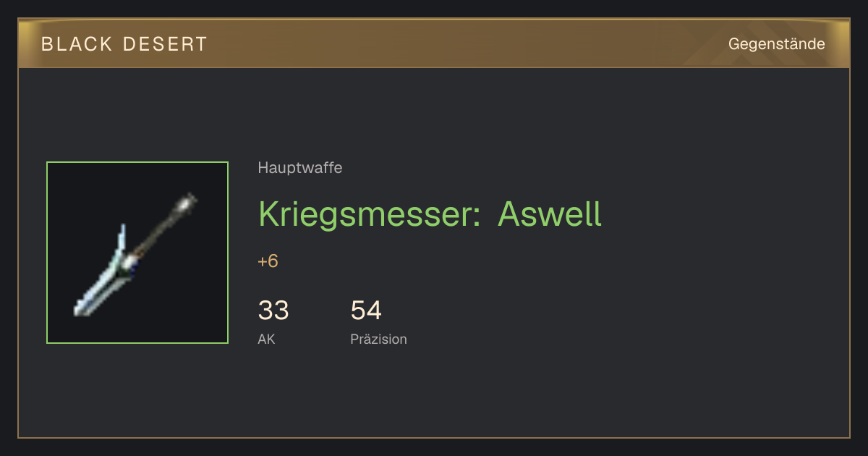Click the word Kriegsmesser in the item title

click(369, 214)
